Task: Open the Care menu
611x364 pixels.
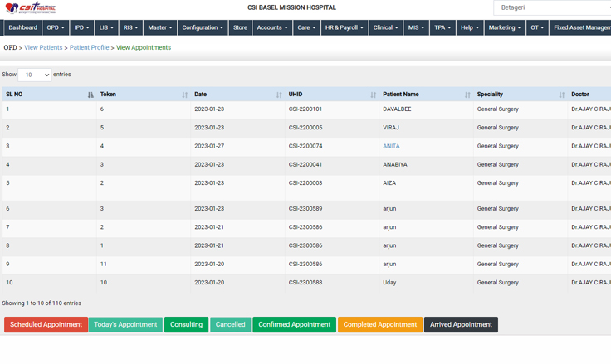Action: pos(306,27)
